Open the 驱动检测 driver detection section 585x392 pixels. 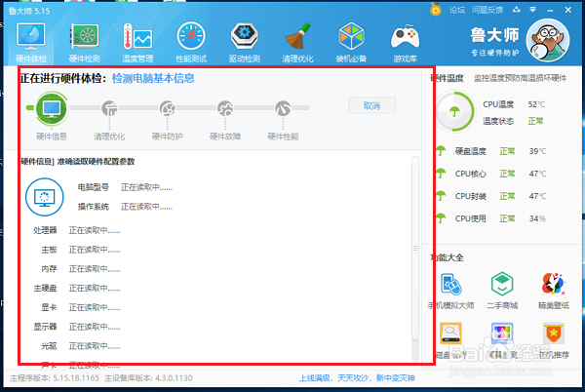coord(245,43)
